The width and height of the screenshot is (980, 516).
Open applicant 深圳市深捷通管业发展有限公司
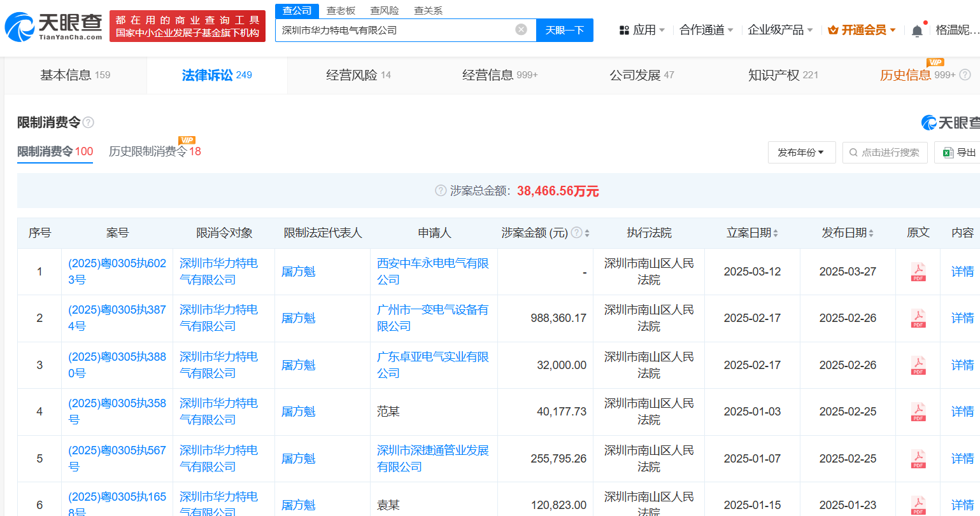point(433,459)
